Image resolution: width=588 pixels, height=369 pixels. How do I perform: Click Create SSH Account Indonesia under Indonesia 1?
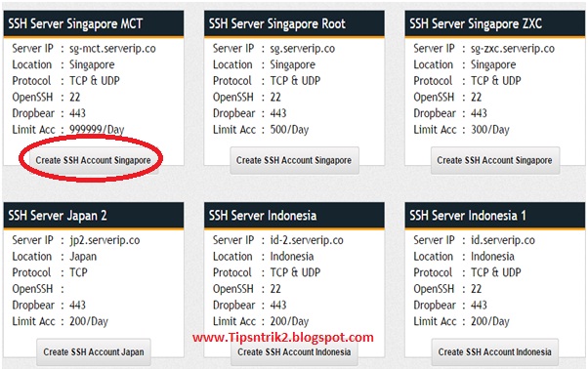[x=495, y=352]
